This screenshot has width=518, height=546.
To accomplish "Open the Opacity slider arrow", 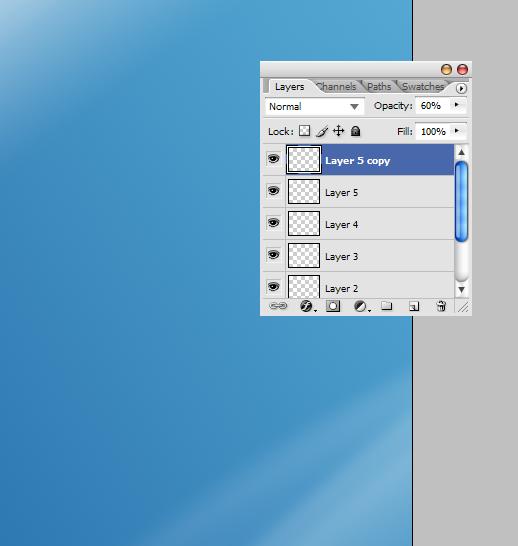I will (457, 104).
